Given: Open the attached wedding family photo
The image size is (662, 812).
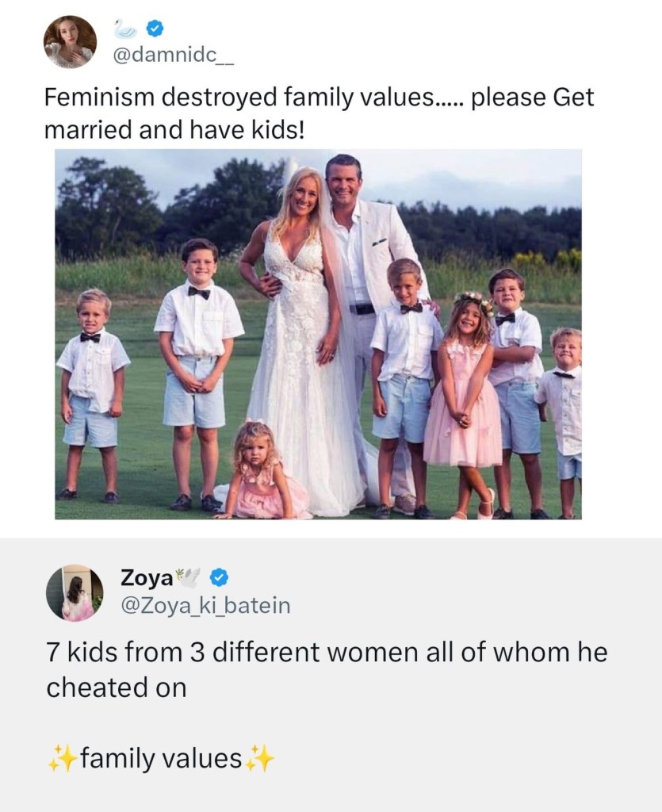Looking at the screenshot, I should pos(318,334).
